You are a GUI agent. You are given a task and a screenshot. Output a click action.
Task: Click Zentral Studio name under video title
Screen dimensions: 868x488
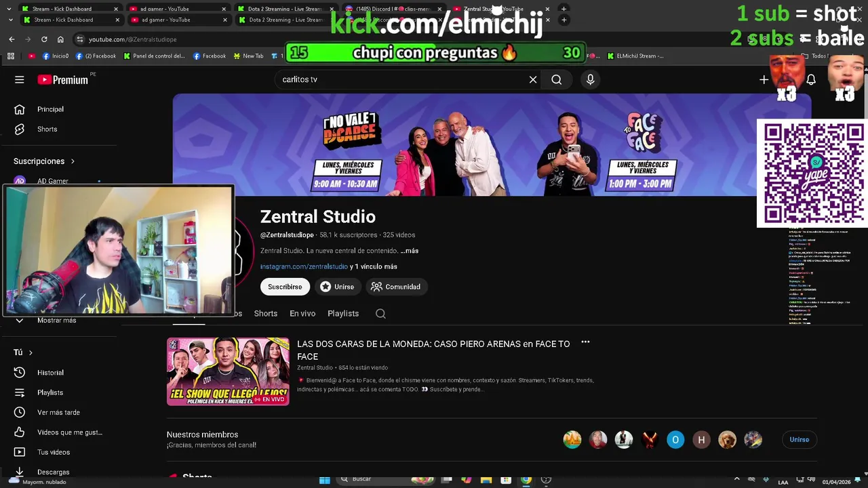pos(315,367)
